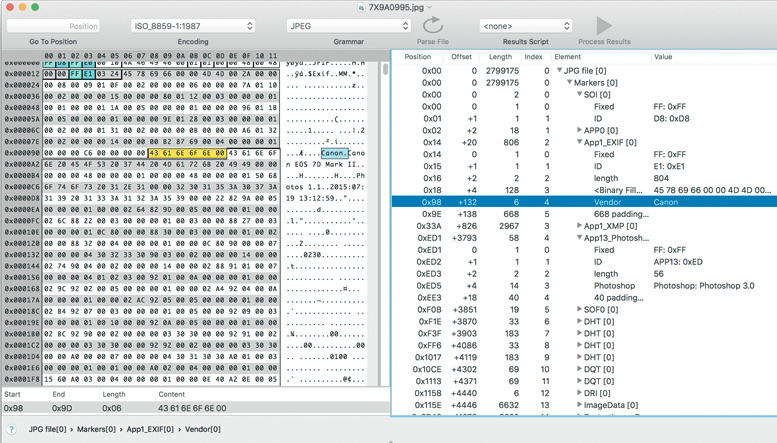Click the help question mark icon

(x=11, y=430)
